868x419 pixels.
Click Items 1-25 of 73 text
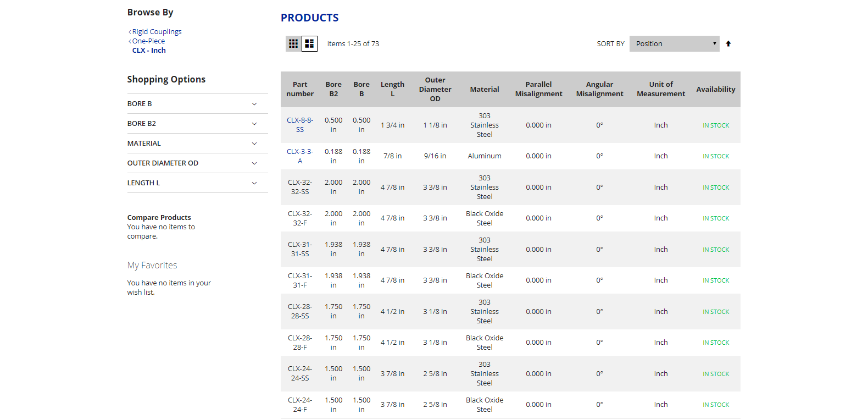[353, 44]
